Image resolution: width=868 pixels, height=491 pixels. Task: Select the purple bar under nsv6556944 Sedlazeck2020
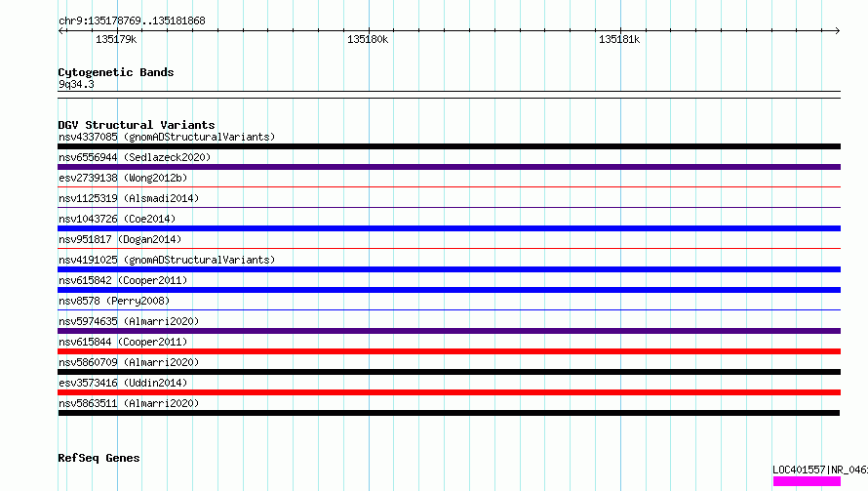point(449,167)
